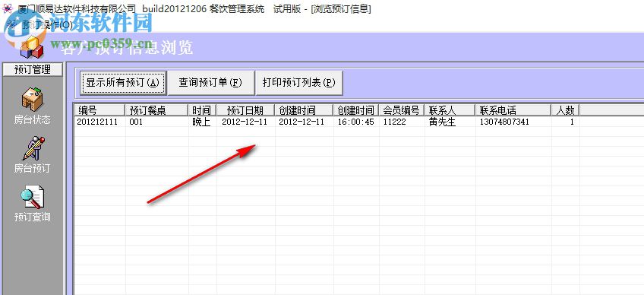Click the 显示所有预订(A) button
Screen dimensions: 644x295
click(123, 82)
